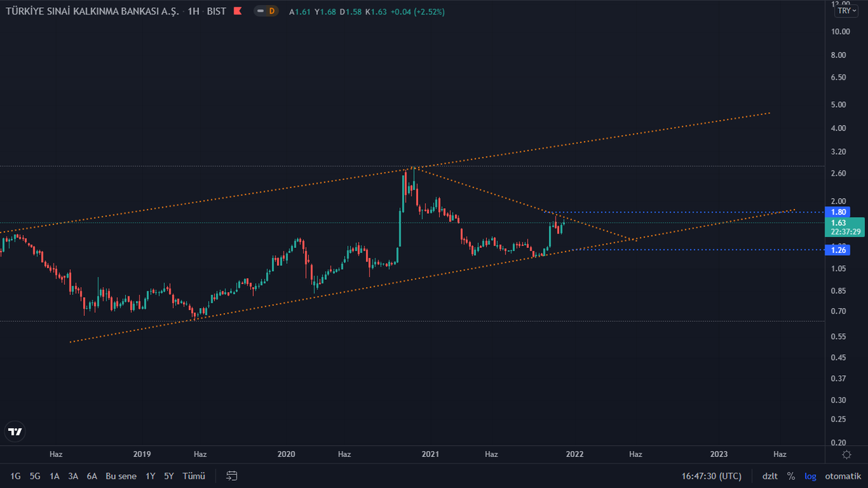Click the symbol title TÜRKİYE SINAİ KALKINMA BANKASI
This screenshot has width=868, height=488.
[x=92, y=11]
